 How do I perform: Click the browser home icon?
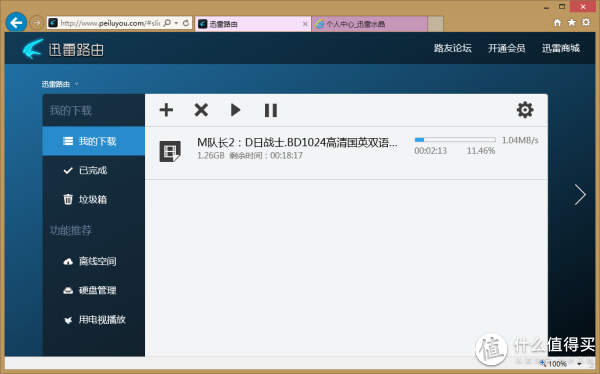557,23
